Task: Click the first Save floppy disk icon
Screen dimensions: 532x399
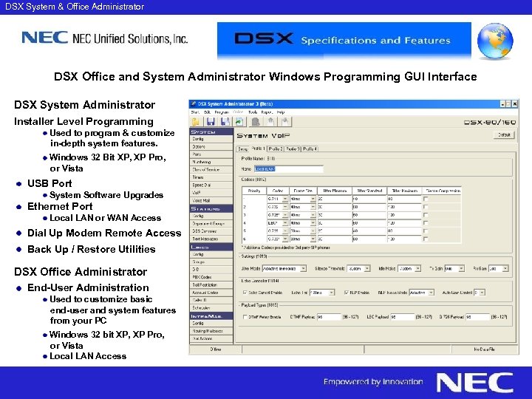Action: tap(211, 121)
